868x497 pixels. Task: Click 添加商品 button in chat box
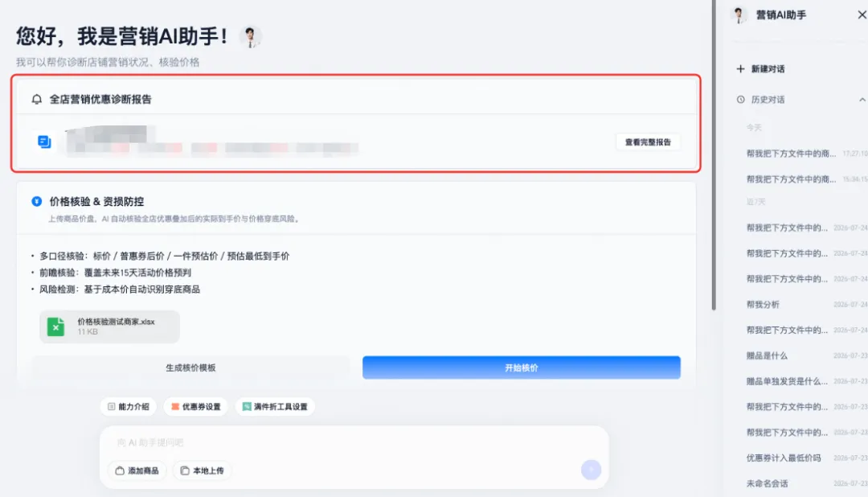[137, 470]
